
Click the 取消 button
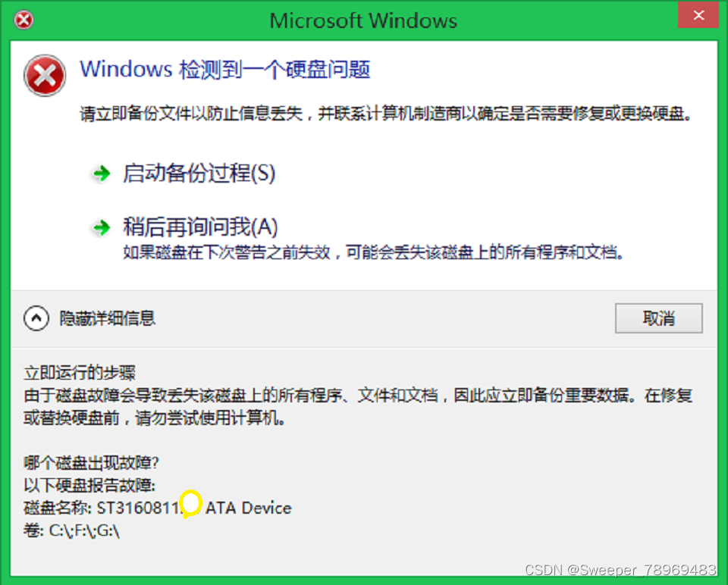coord(658,318)
